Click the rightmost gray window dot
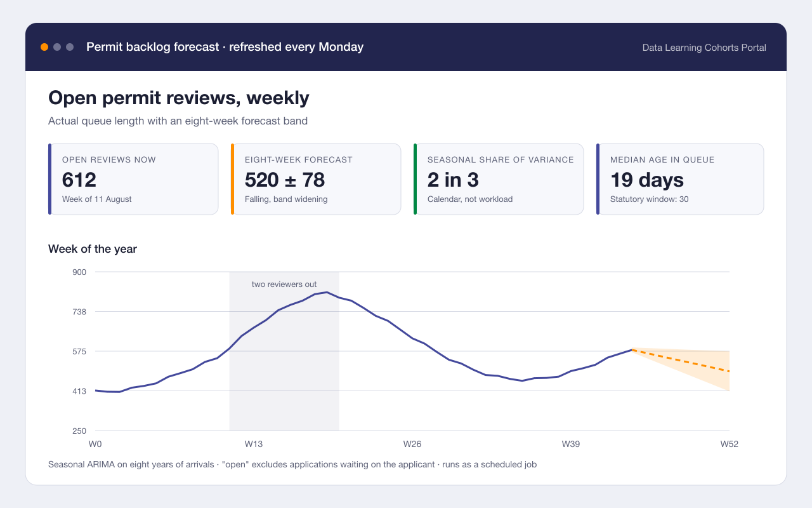This screenshot has height=508, width=812. (x=70, y=47)
